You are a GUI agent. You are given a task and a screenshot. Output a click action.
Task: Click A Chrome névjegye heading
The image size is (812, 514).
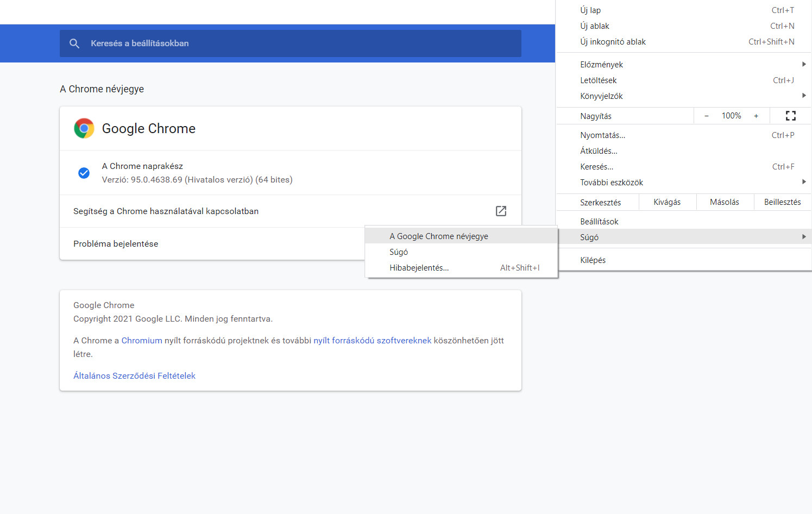(102, 89)
